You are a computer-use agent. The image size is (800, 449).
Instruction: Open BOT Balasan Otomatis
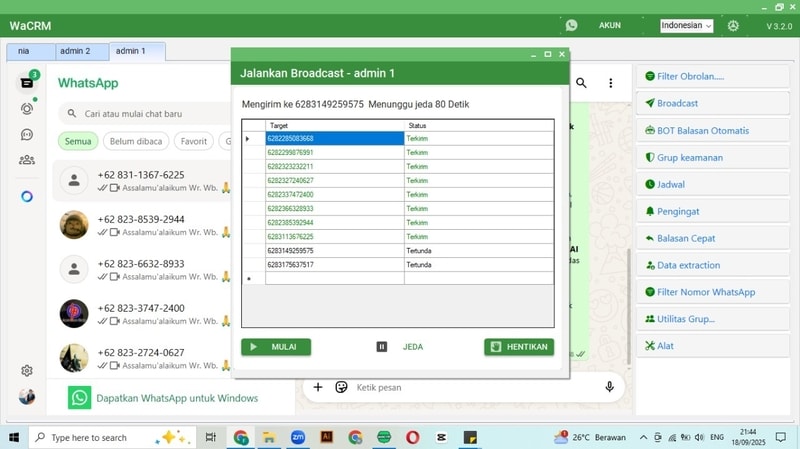pyautogui.click(x=713, y=131)
